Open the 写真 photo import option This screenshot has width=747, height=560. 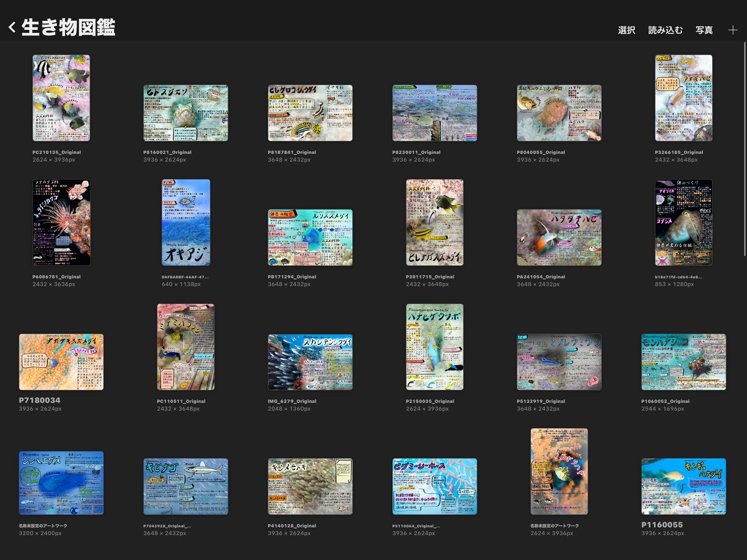click(x=704, y=30)
